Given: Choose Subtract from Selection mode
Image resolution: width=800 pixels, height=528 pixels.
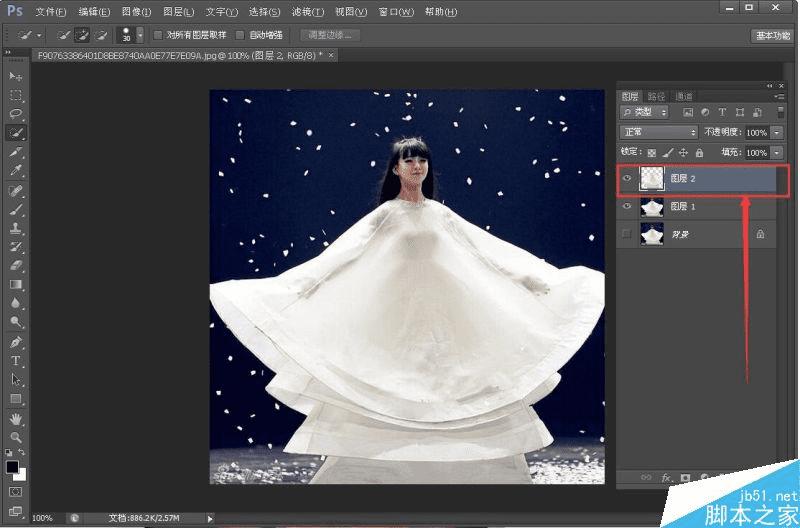Looking at the screenshot, I should coord(101,35).
